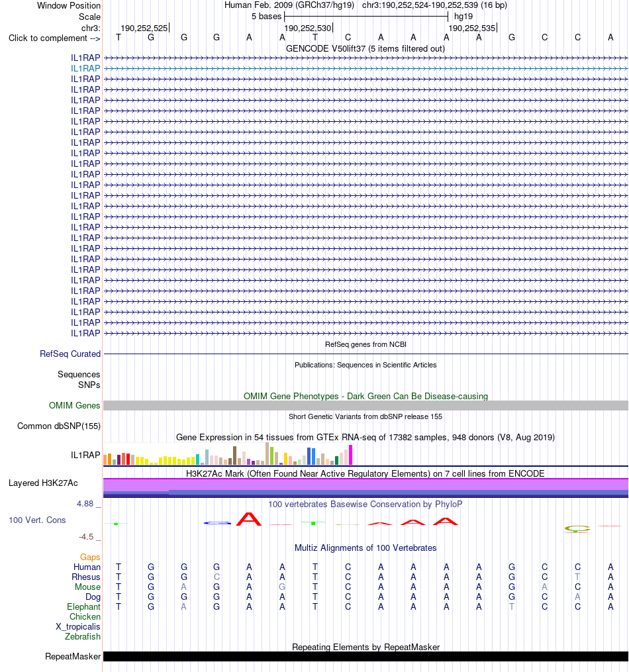Click the OMIM Genes track label
This screenshot has width=629, height=672.
point(74,405)
